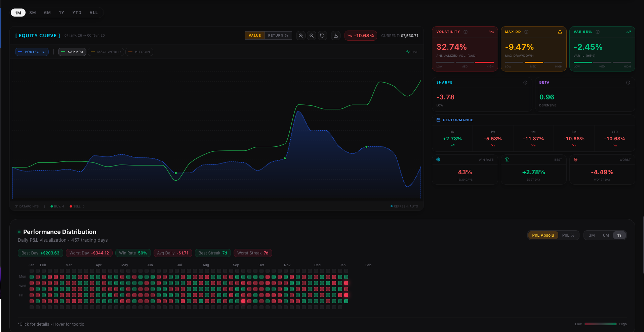Screen dimensions: 644x332
Task: Reset the chart view with the rotate icon
Action: point(322,35)
